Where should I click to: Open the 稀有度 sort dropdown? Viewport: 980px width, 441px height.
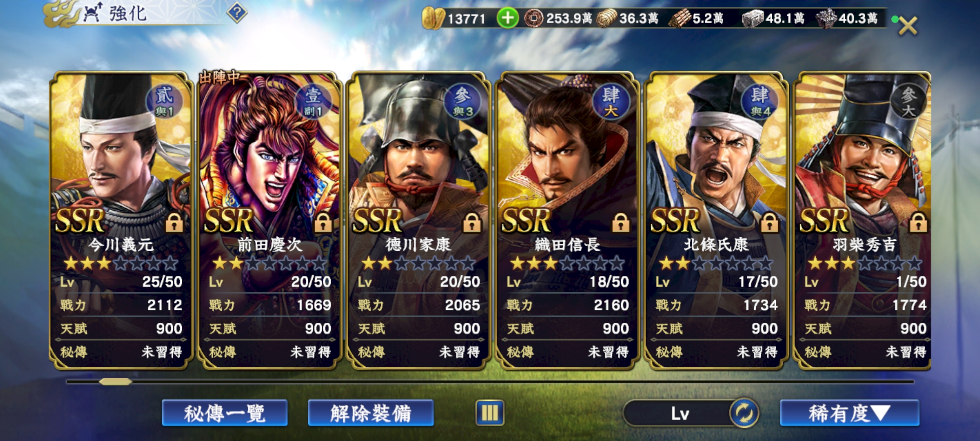click(849, 413)
